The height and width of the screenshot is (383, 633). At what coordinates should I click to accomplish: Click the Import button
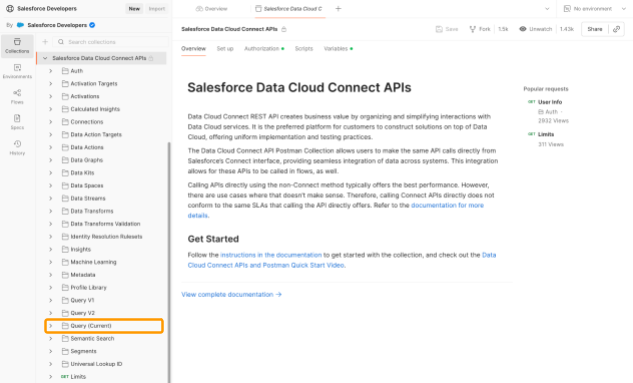[157, 8]
